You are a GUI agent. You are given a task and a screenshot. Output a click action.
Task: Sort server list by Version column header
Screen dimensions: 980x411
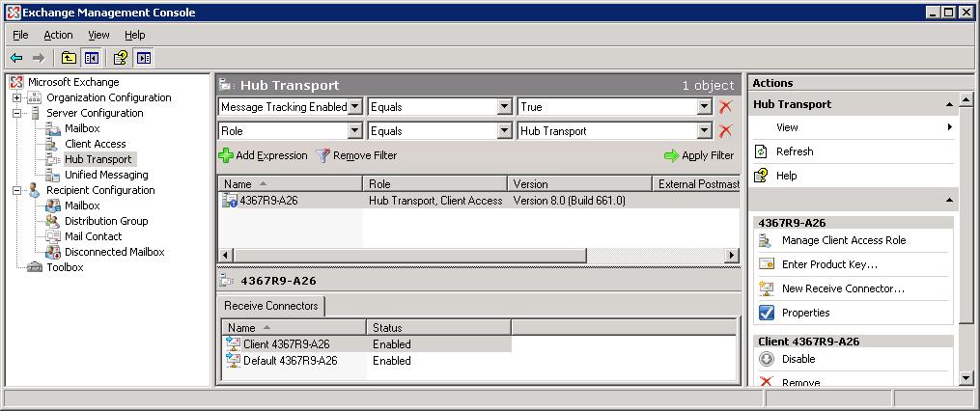click(x=579, y=184)
